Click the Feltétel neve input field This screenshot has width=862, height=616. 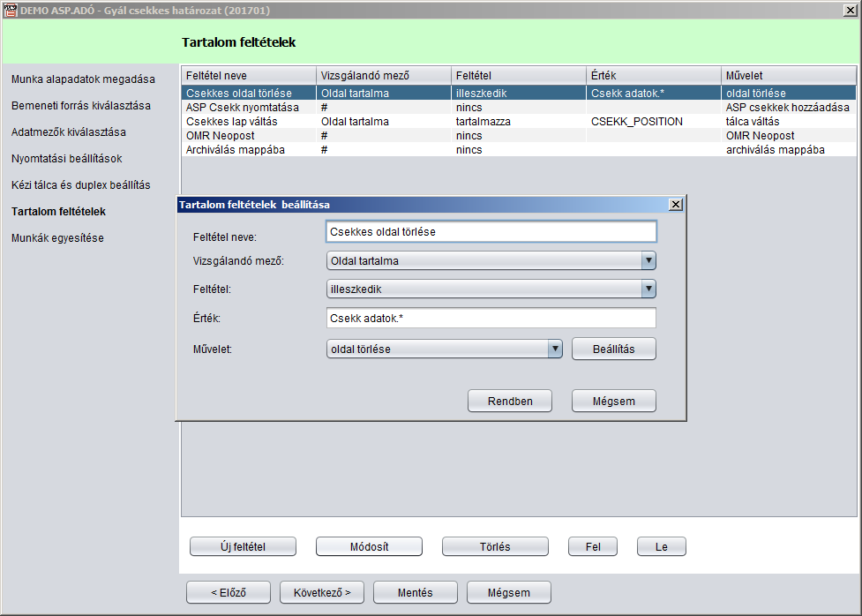point(491,231)
